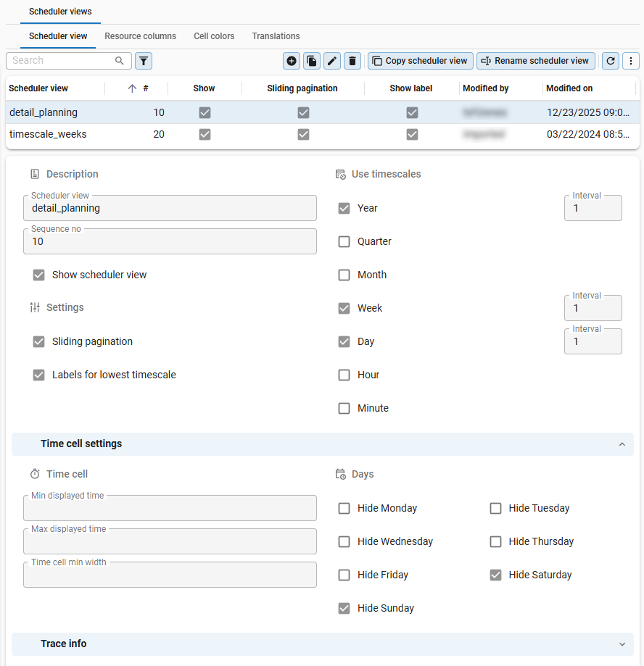644x666 pixels.
Task: Select the duplicate icon in the toolbar
Action: [x=311, y=61]
